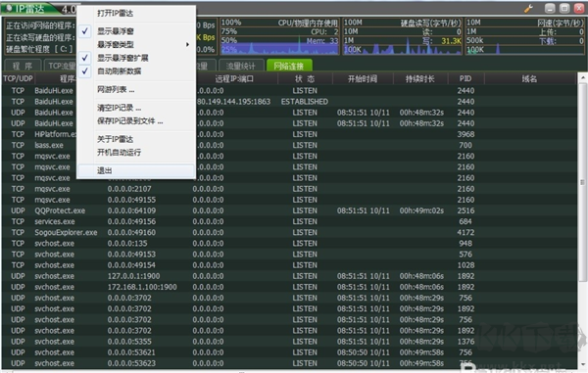The image size is (588, 373).
Task: Select the QQProtect.exe row
Action: coord(289,210)
